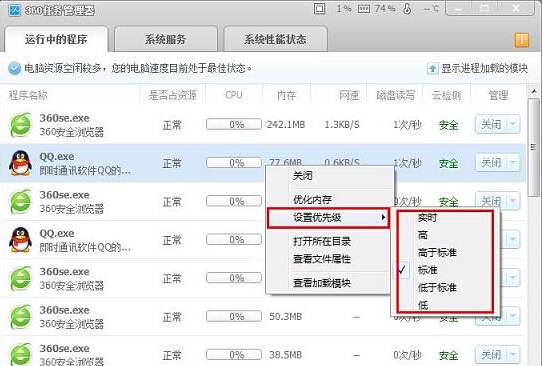
Task: Sort by the 云检测 column header
Action: pos(446,95)
